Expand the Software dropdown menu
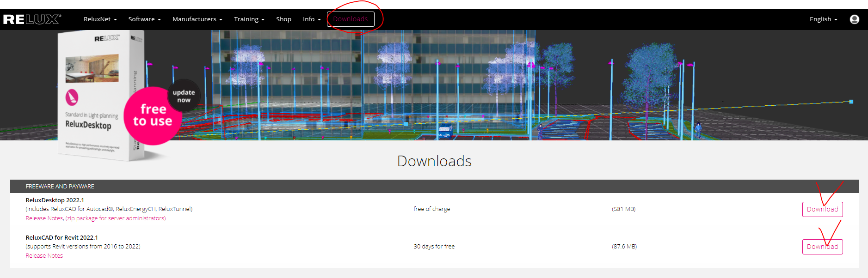This screenshot has height=278, width=868. pyautogui.click(x=144, y=19)
